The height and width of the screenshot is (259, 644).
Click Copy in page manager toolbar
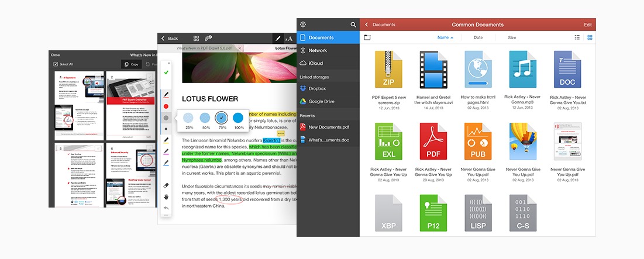tap(132, 64)
